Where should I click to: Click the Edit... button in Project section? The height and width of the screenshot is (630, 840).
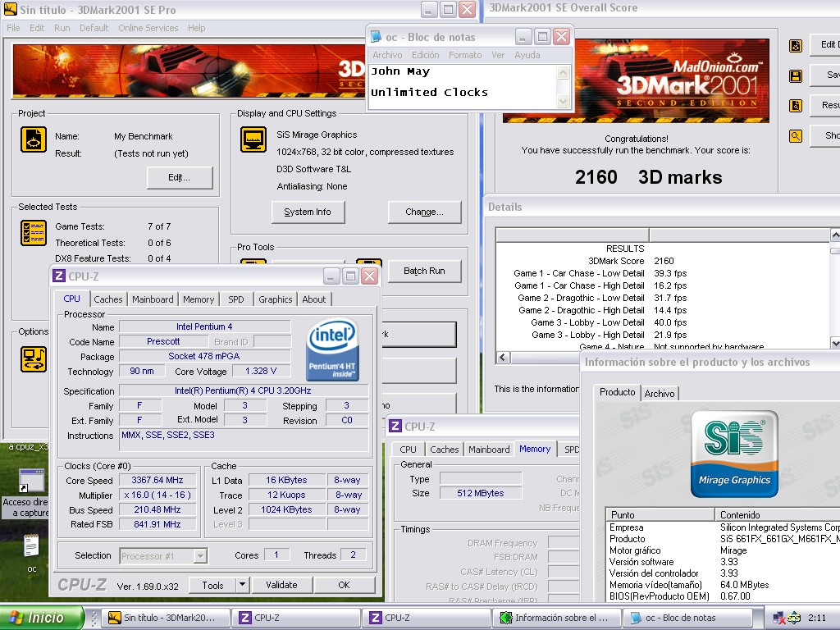pyautogui.click(x=180, y=177)
